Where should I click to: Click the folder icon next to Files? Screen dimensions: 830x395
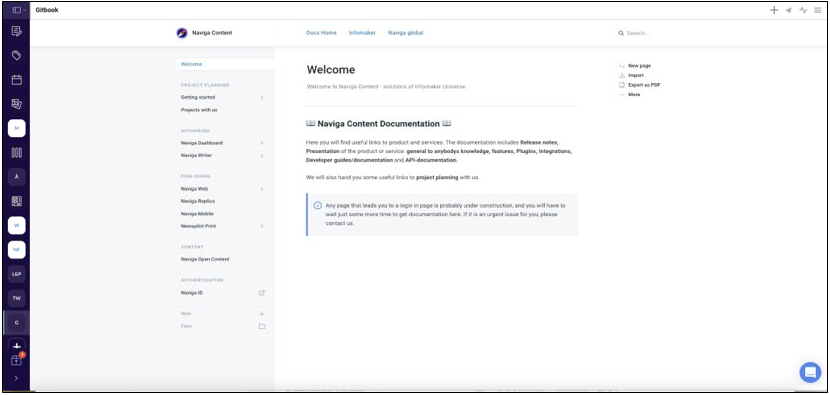pyautogui.click(x=261, y=326)
